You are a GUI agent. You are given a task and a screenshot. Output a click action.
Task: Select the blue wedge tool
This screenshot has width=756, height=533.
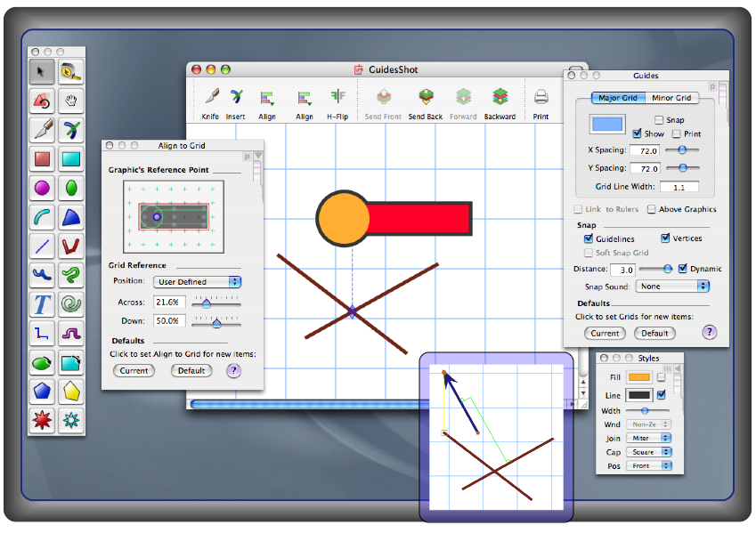[71, 217]
